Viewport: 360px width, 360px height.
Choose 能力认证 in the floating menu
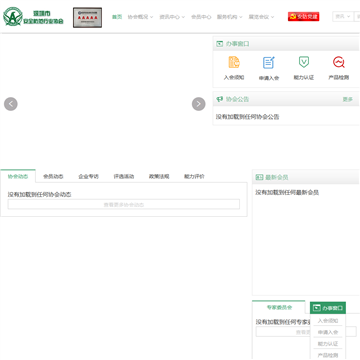(x=328, y=343)
